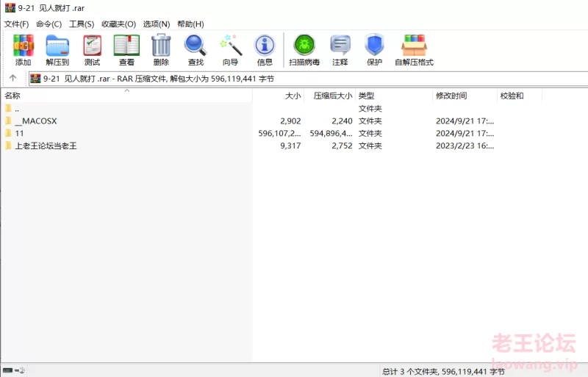Click the folder icon of __MACOSX
This screenshot has height=377, width=588.
[x=8, y=121]
